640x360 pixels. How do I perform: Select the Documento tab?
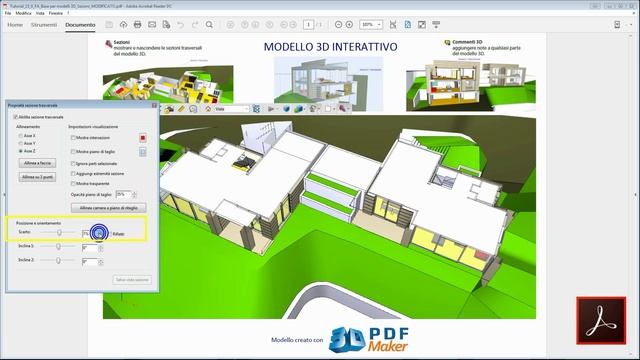pos(80,25)
